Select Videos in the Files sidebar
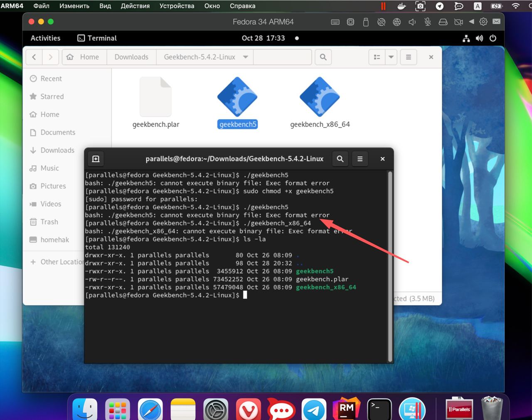Image resolution: width=532 pixels, height=420 pixels. point(54,204)
